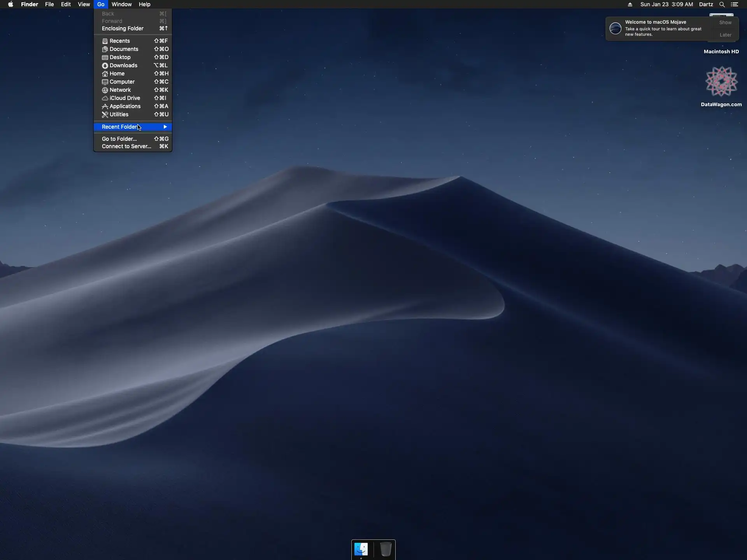Open the Trash in the Dock

385,549
